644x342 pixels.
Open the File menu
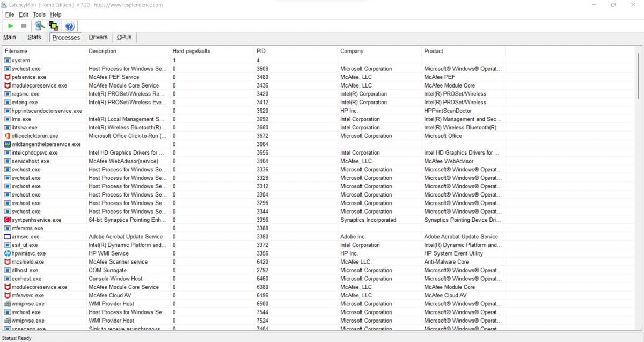pos(10,14)
